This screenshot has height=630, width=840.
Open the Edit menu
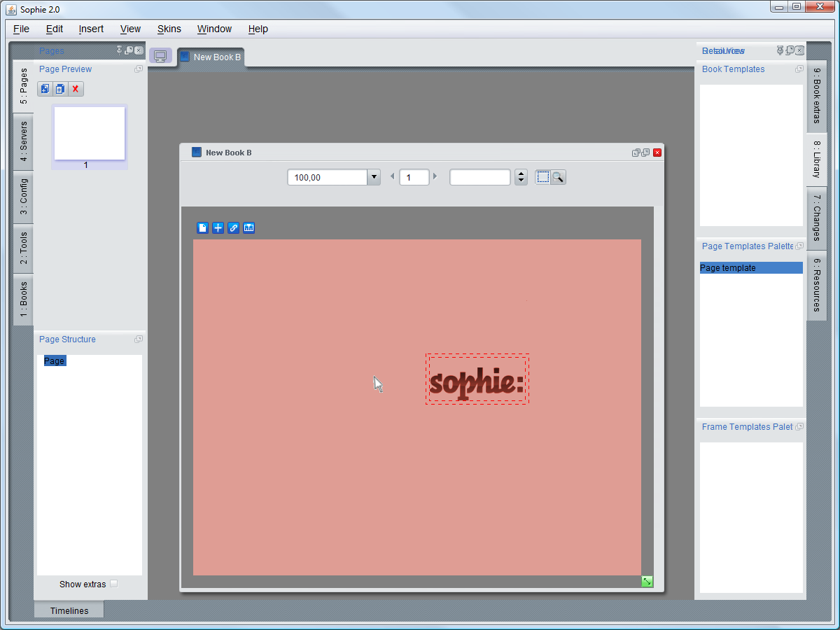pos(55,29)
